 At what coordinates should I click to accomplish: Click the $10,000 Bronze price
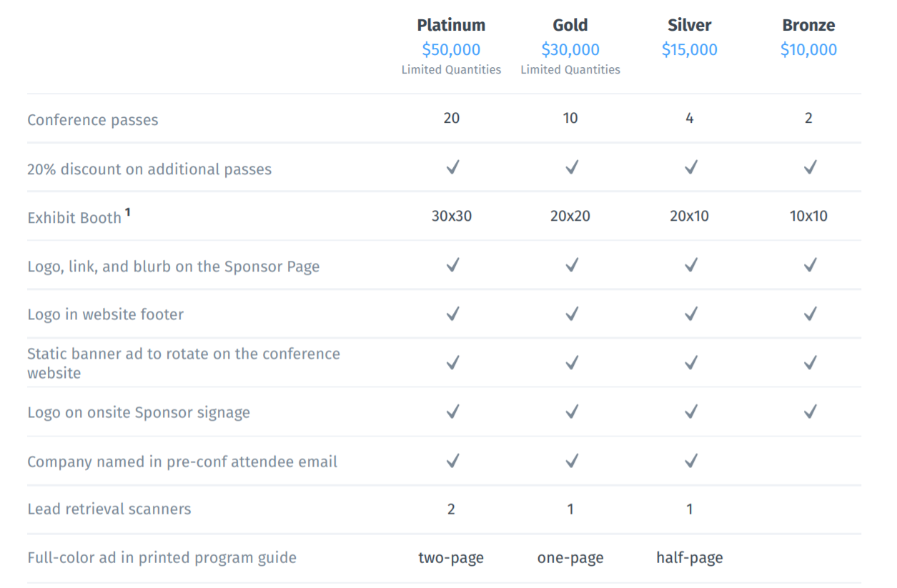pos(808,50)
